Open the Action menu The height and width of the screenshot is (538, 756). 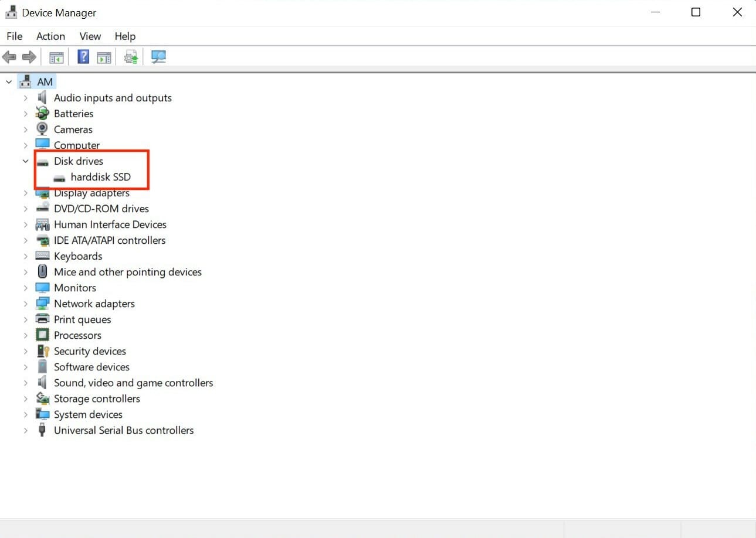point(50,36)
